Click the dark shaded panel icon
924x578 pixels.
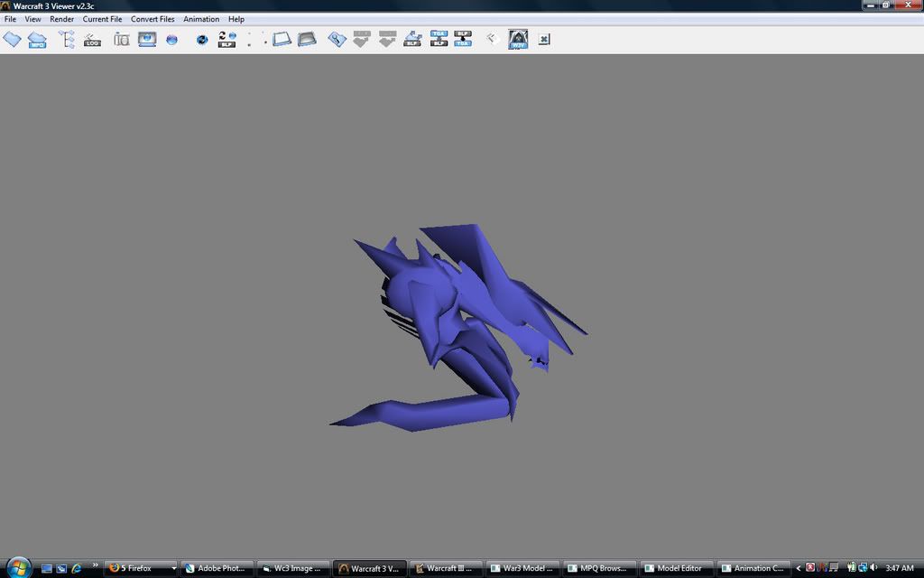tap(307, 40)
